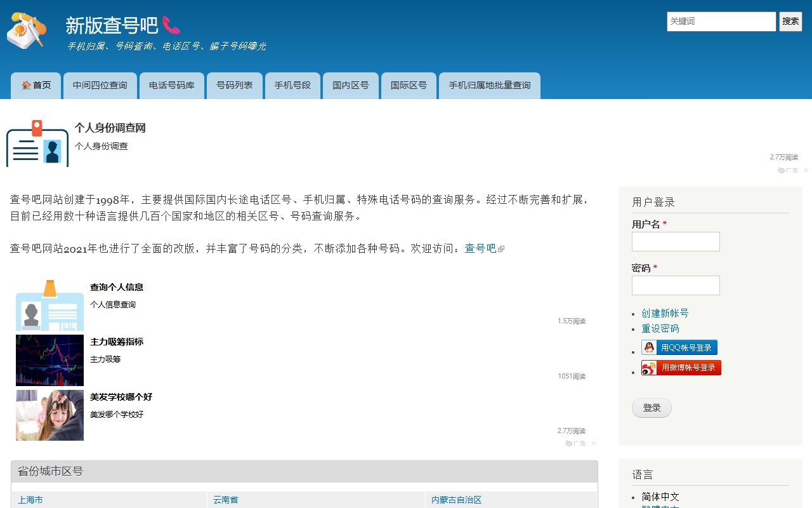Click the QQ penguin login icon

(649, 347)
